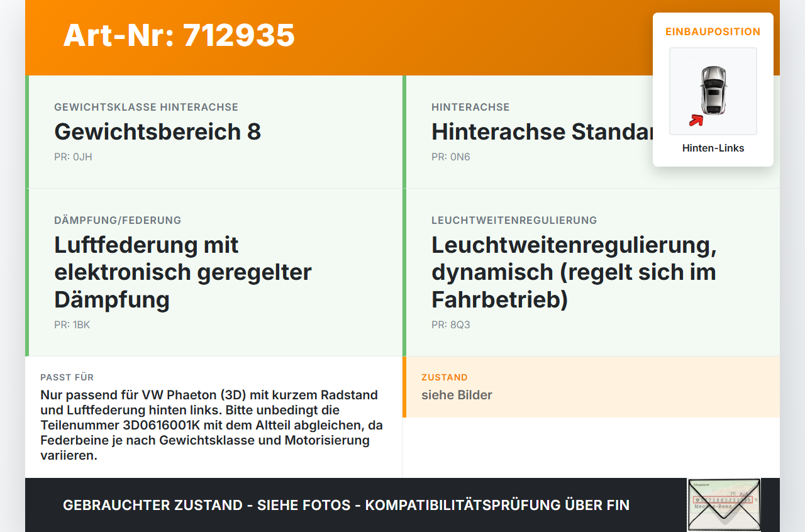Select the Leuchtweitenregulierung dynamisch card title

click(574, 272)
